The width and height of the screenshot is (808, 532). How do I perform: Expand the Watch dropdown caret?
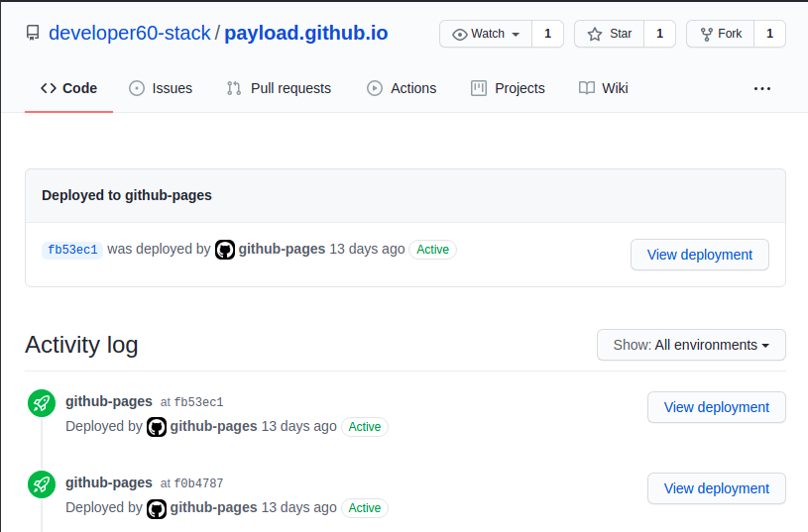(x=516, y=35)
